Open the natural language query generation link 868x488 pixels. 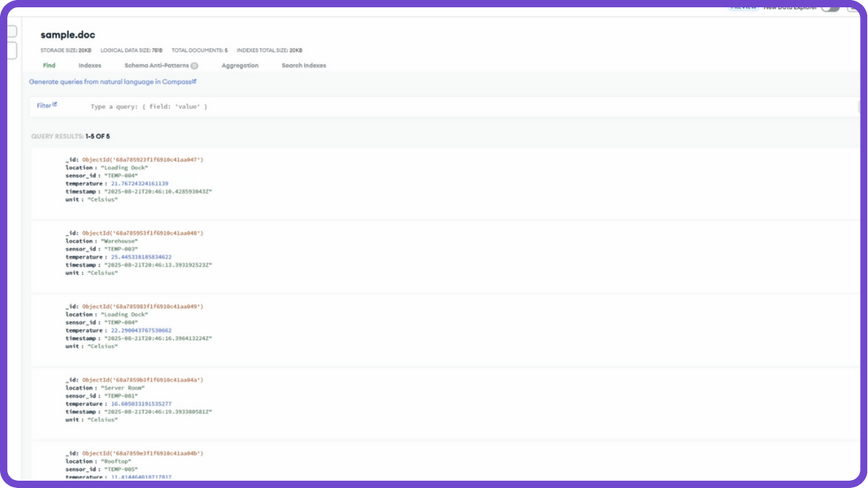110,81
